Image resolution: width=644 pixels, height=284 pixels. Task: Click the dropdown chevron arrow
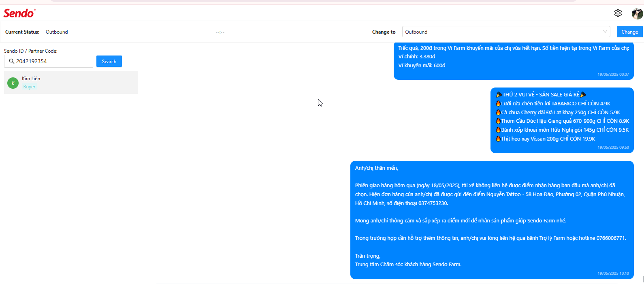point(605,32)
